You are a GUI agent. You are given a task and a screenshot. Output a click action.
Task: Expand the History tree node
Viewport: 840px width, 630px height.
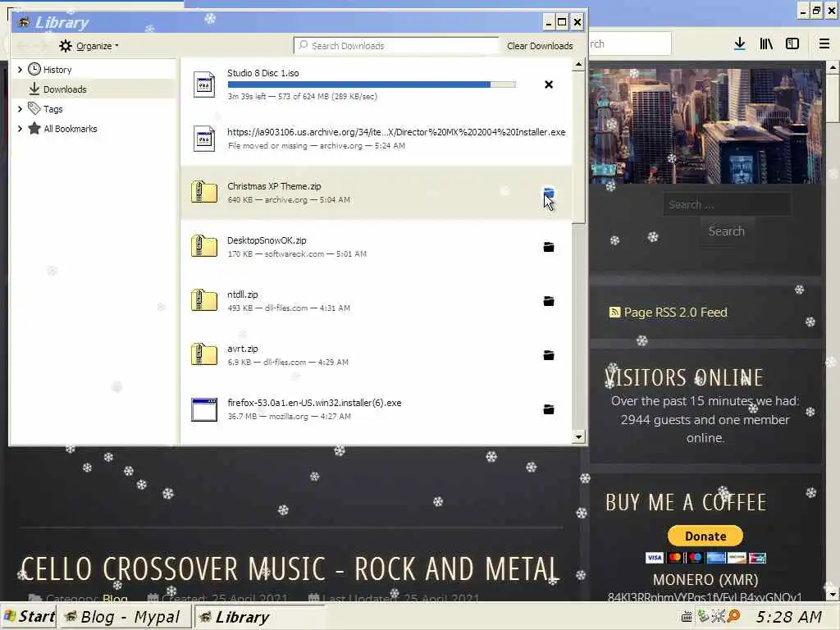(x=20, y=70)
